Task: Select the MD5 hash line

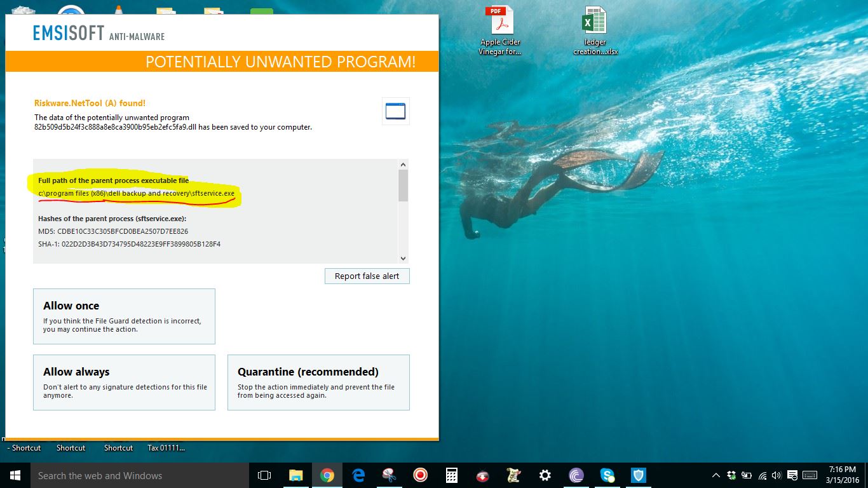Action: 113,231
